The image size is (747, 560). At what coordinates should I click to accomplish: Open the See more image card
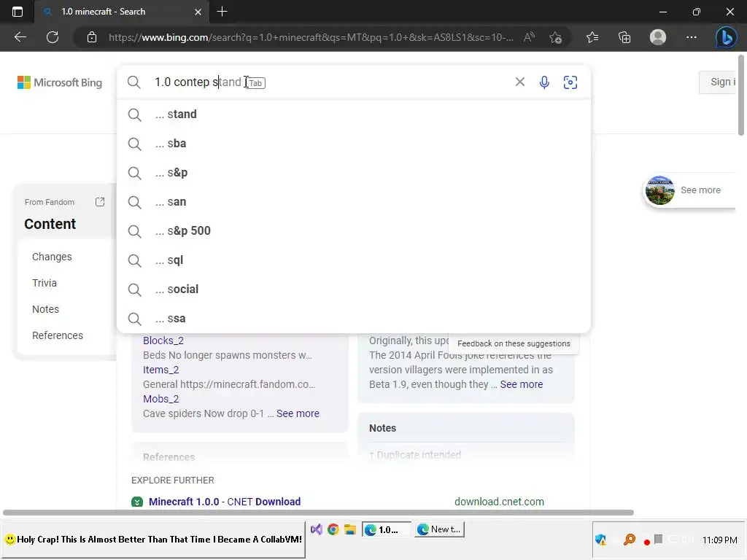pos(690,190)
